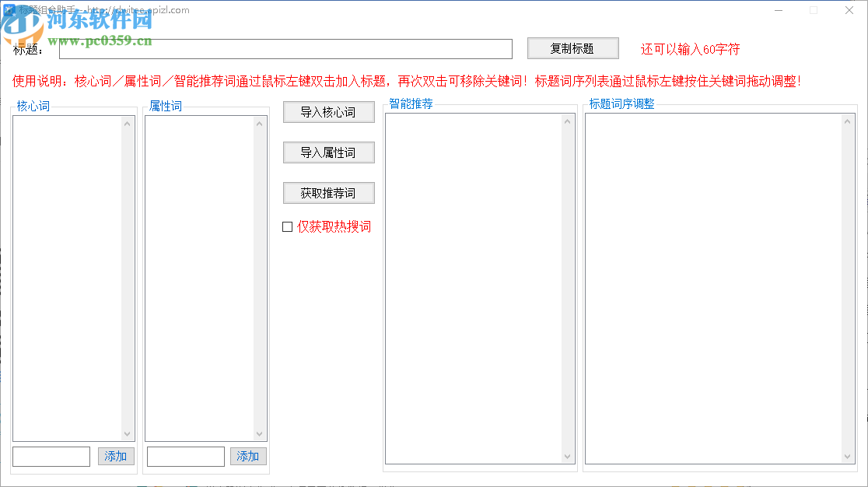This screenshot has height=487, width=868.
Task: Click 添加 under the attribute words list
Action: (248, 457)
